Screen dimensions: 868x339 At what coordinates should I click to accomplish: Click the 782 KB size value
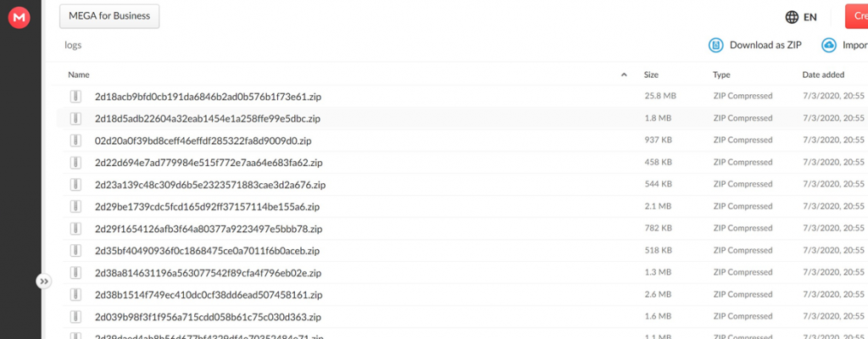click(x=658, y=228)
